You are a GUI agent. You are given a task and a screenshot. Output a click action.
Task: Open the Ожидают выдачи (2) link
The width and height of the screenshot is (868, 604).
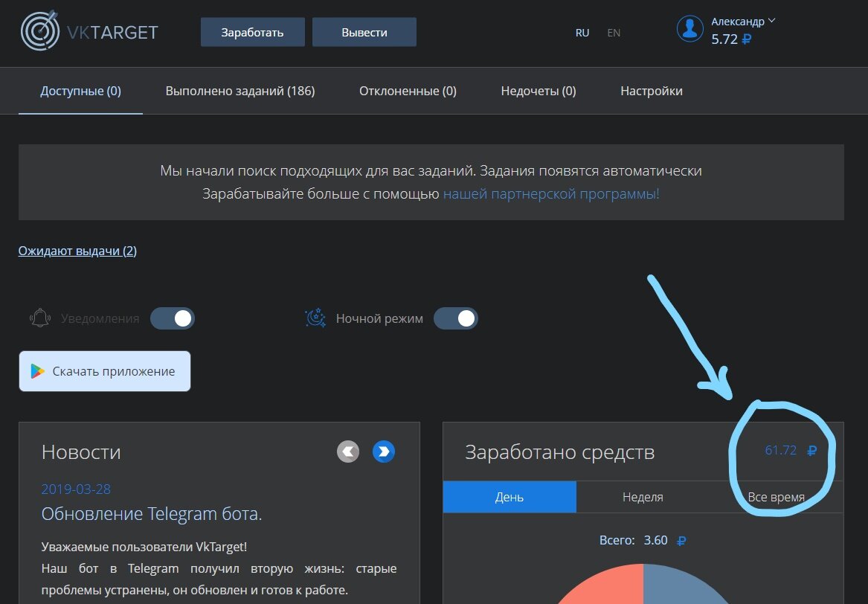tap(77, 251)
